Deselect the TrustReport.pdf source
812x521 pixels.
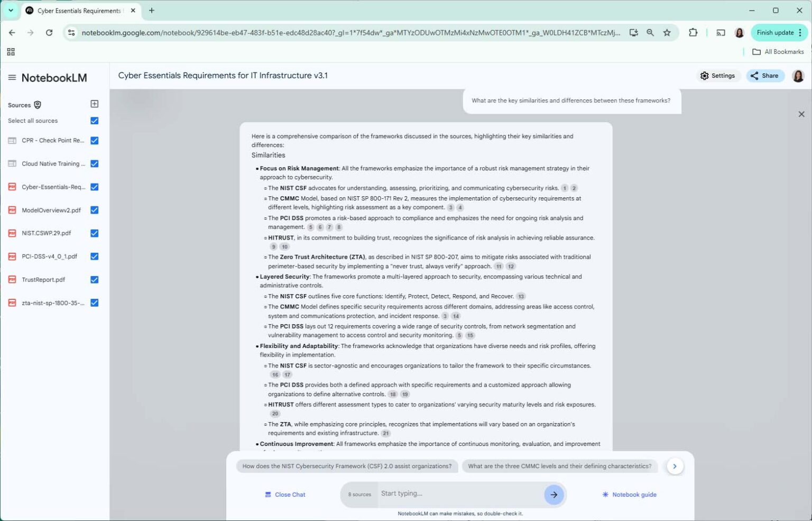(94, 280)
